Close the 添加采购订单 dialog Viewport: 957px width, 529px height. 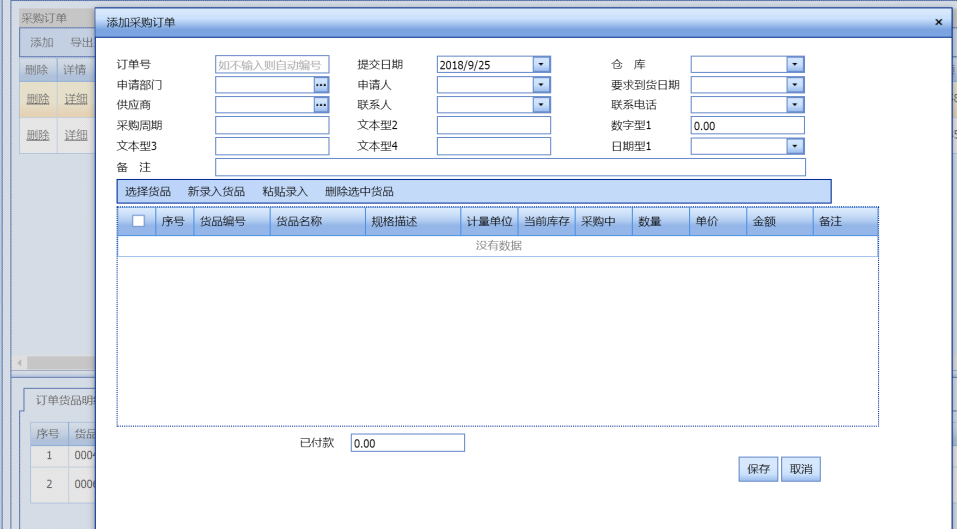(938, 21)
